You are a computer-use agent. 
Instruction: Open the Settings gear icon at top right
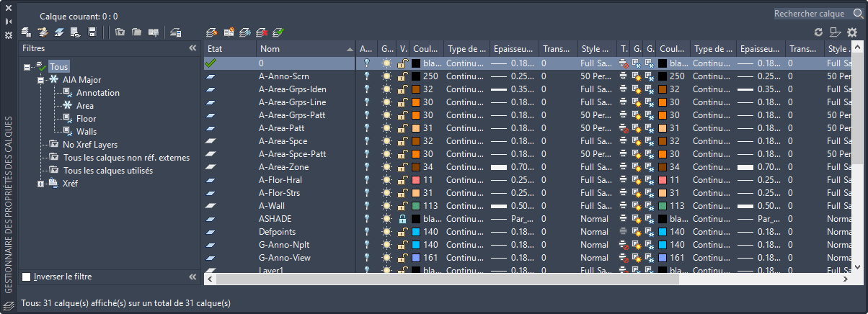coord(852,32)
